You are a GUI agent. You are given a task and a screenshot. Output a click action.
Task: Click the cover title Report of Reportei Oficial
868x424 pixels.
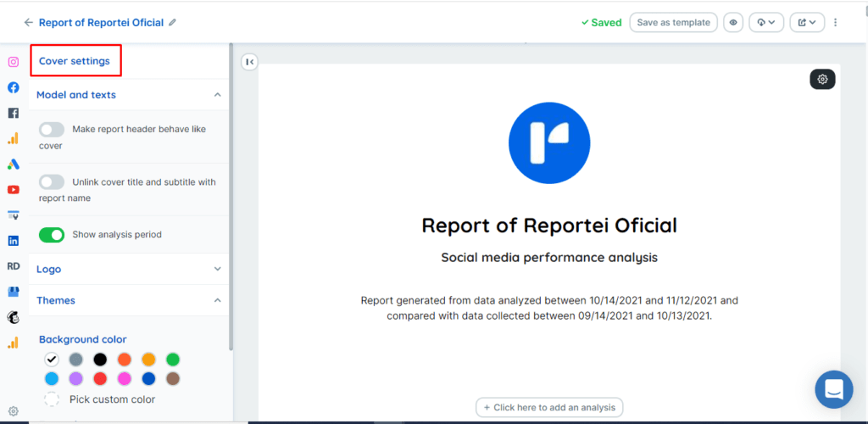[549, 226]
